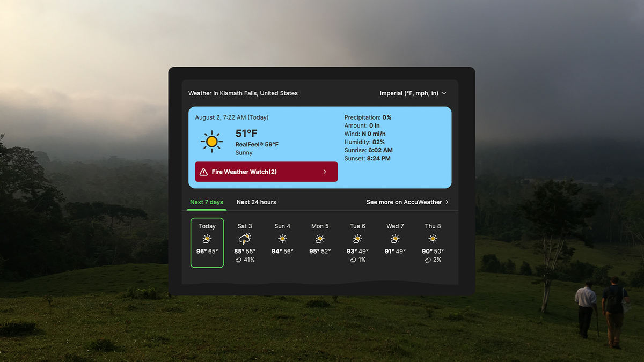Click the sunny weather icon for today
This screenshot has height=362, width=644.
207,238
